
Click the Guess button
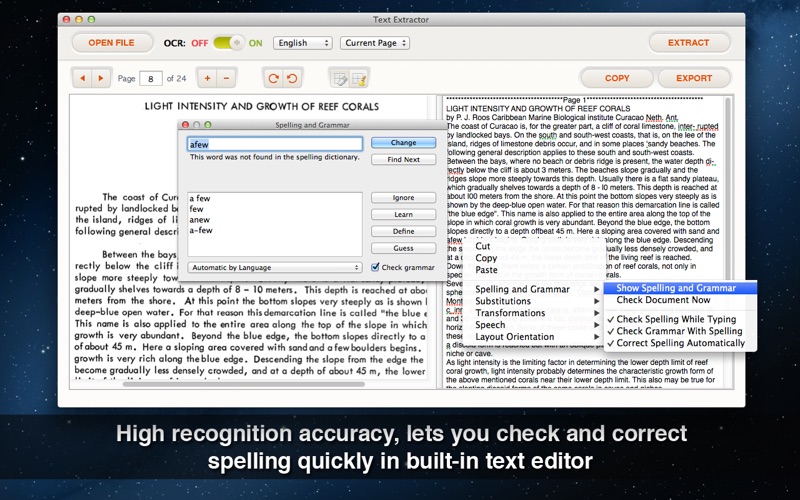[403, 248]
